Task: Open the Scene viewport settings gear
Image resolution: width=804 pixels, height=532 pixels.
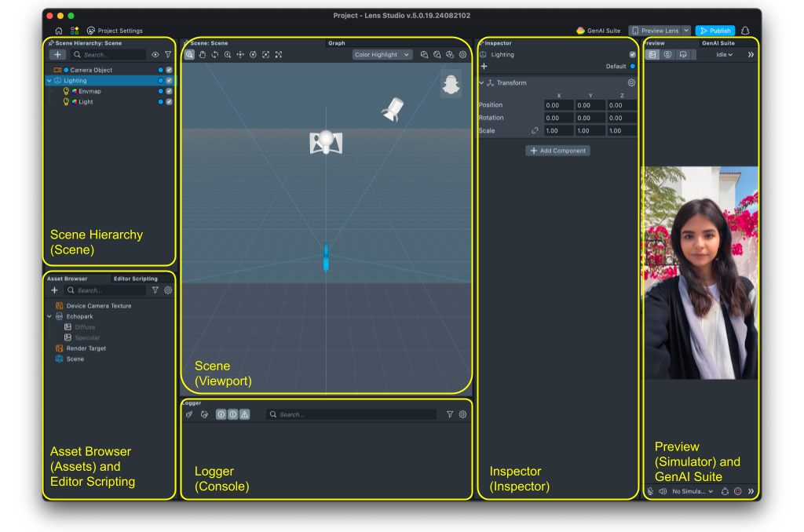Action: [462, 55]
